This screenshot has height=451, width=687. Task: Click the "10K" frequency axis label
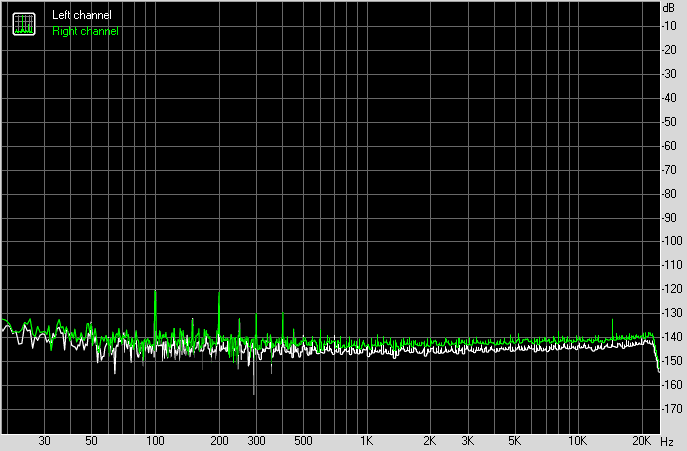(x=578, y=441)
